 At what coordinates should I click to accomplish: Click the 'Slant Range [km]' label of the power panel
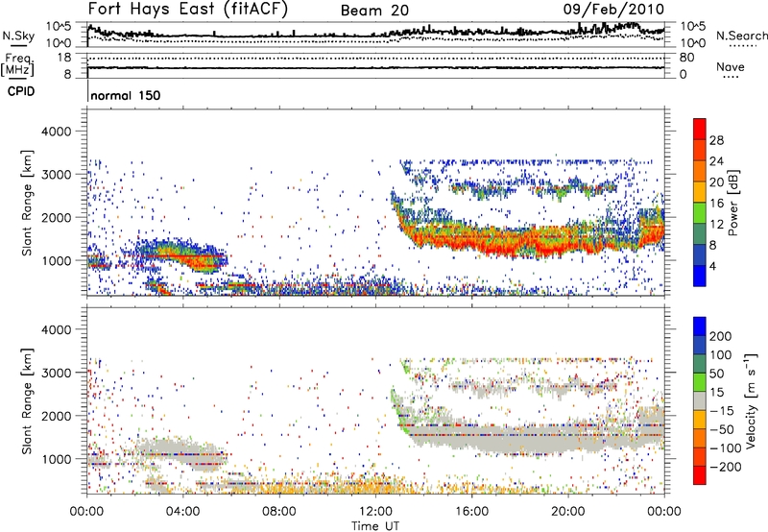click(28, 203)
